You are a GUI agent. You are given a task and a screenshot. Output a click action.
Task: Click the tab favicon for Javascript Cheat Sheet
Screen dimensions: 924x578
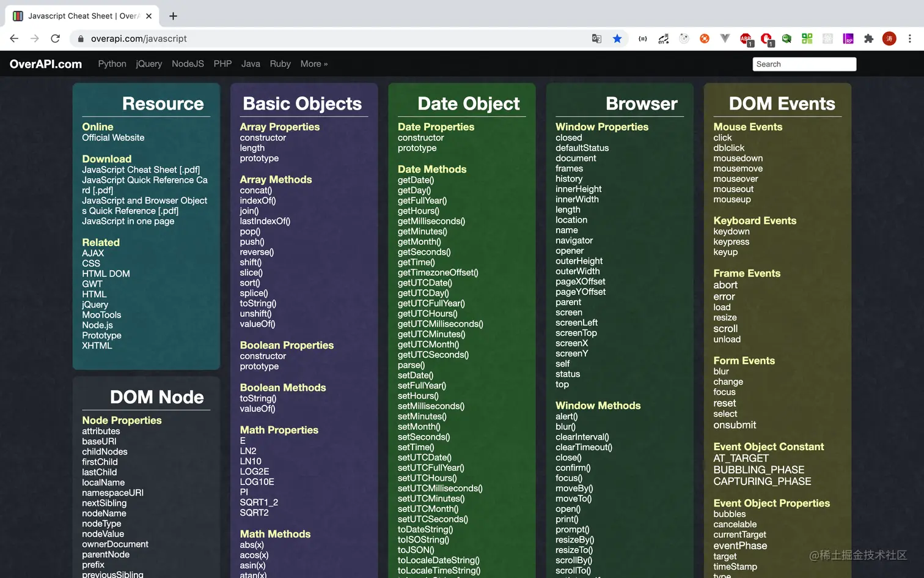[x=18, y=16]
